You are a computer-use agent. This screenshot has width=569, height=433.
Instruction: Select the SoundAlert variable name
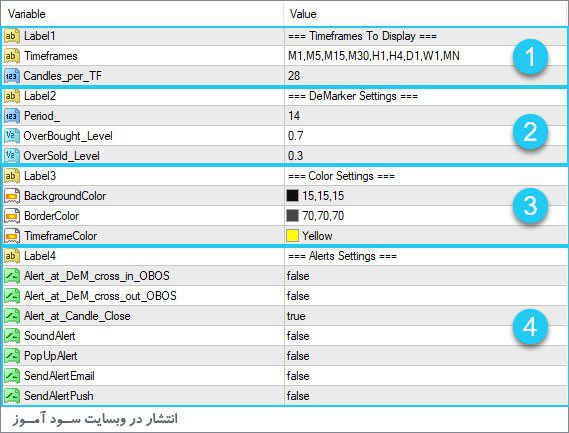pyautogui.click(x=50, y=336)
